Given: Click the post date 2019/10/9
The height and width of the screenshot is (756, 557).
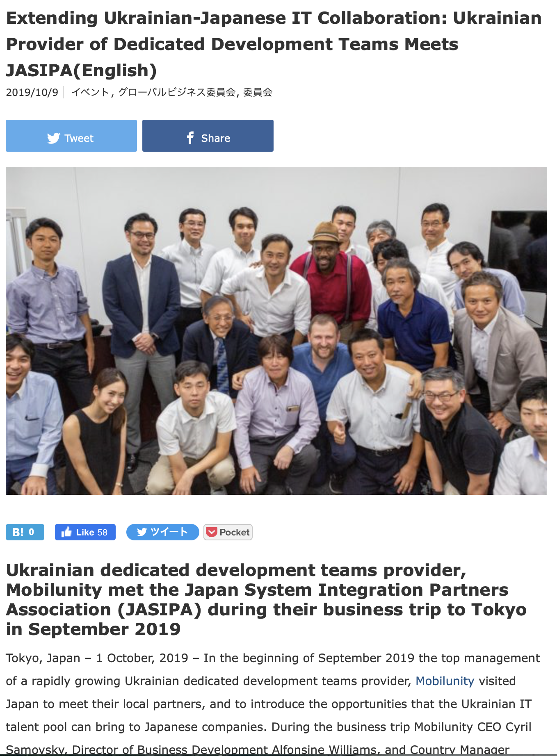Looking at the screenshot, I should (x=32, y=92).
